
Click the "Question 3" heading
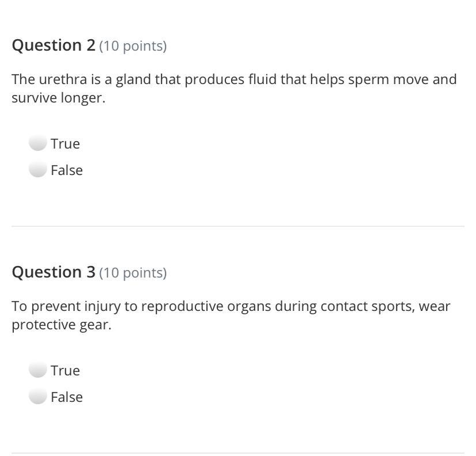click(x=54, y=272)
